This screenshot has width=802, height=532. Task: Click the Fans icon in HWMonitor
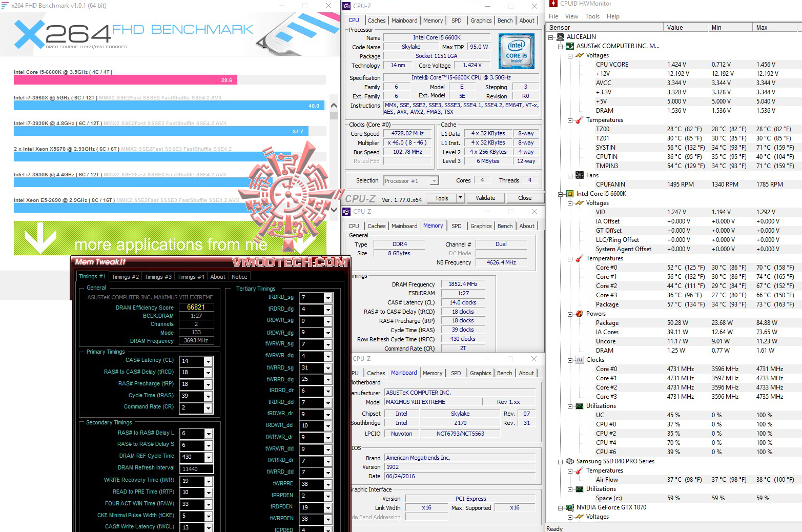coord(580,175)
